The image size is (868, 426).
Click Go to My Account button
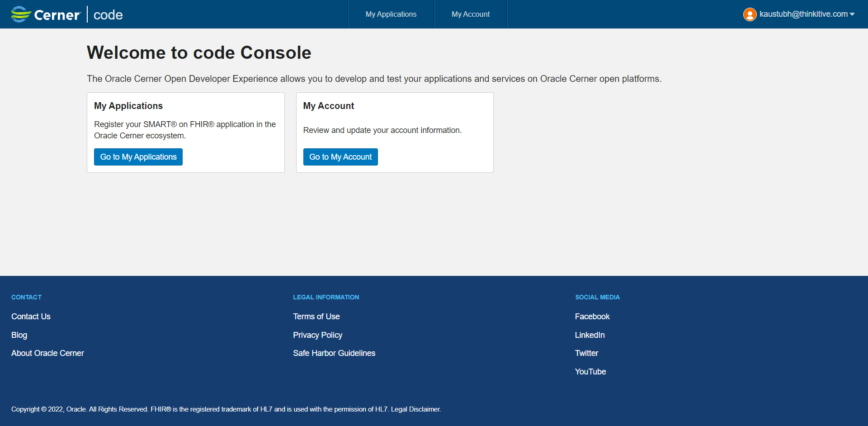tap(340, 157)
